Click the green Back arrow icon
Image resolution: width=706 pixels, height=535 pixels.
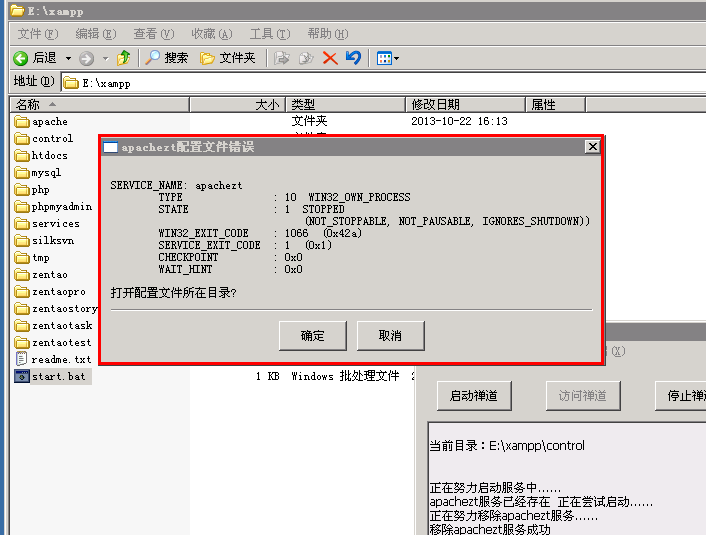21,58
